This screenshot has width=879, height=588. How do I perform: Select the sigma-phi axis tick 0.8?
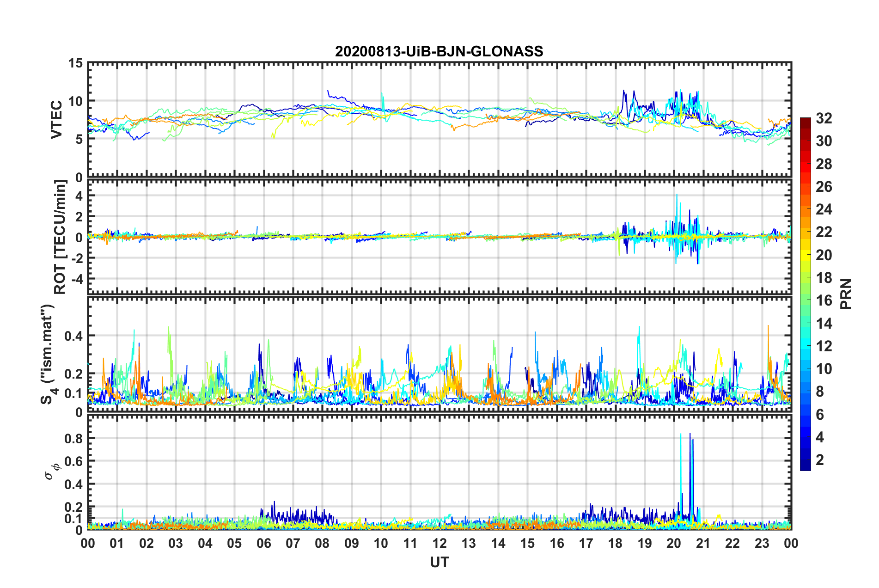[73, 438]
